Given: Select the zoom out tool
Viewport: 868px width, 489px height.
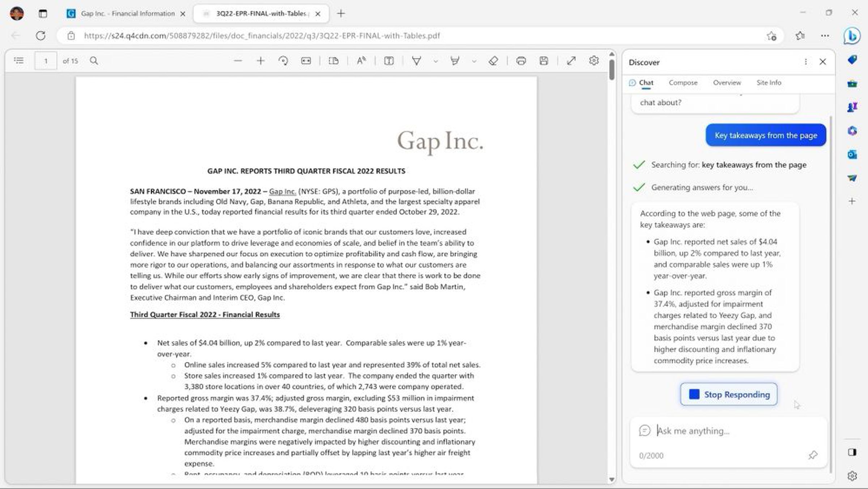Looking at the screenshot, I should coord(237,60).
